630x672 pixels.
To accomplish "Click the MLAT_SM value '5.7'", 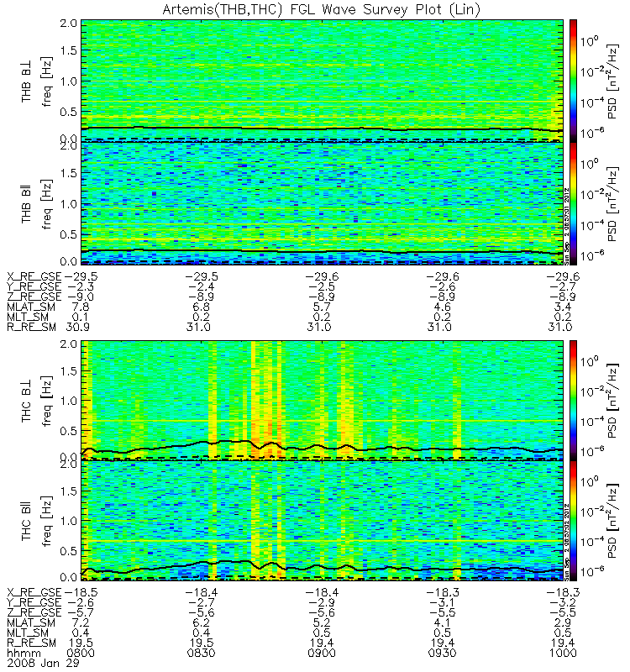I will coord(322,307).
